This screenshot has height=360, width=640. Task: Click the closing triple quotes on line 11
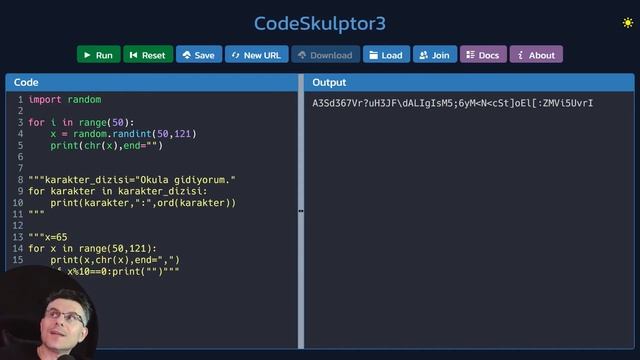click(x=36, y=213)
